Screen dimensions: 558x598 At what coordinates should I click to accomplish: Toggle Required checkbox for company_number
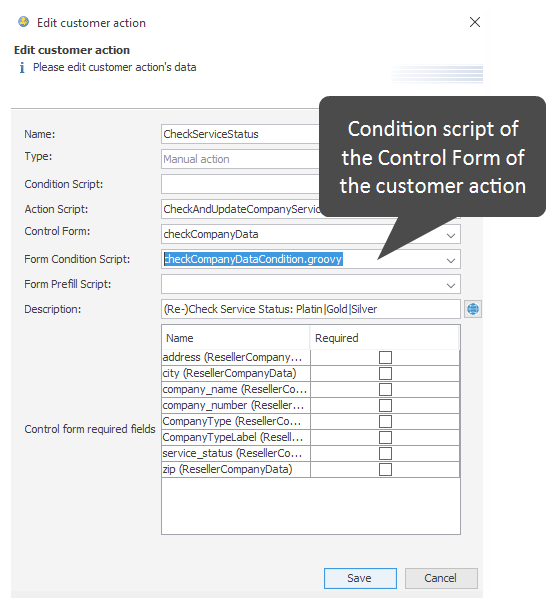(x=385, y=405)
